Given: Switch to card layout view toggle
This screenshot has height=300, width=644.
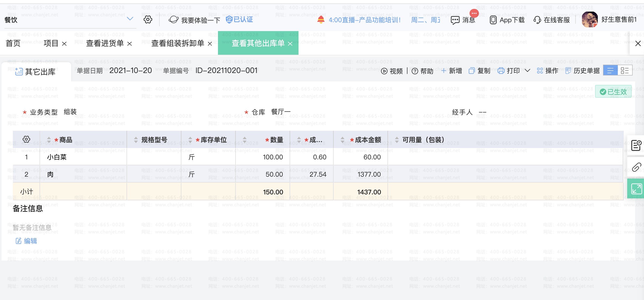Looking at the screenshot, I should pyautogui.click(x=624, y=71).
